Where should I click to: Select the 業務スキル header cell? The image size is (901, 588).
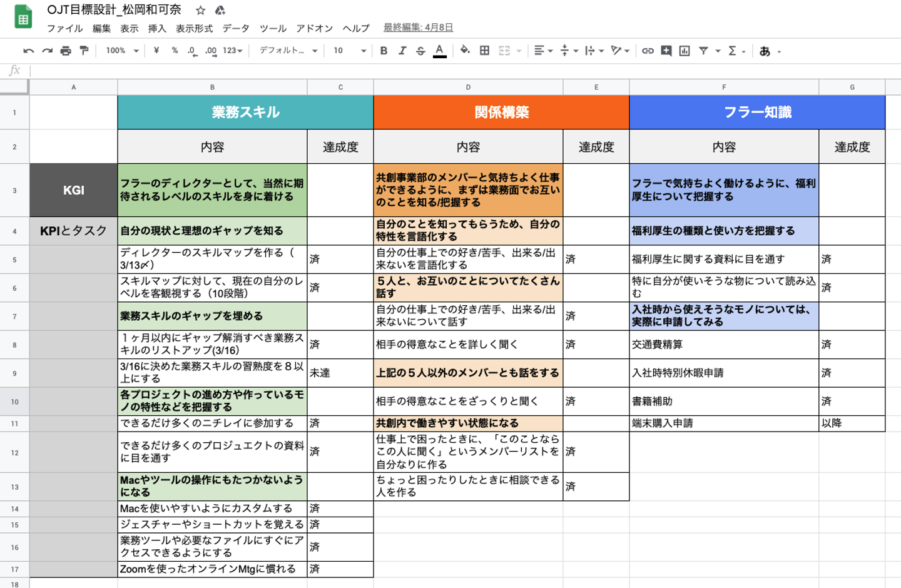click(x=245, y=113)
